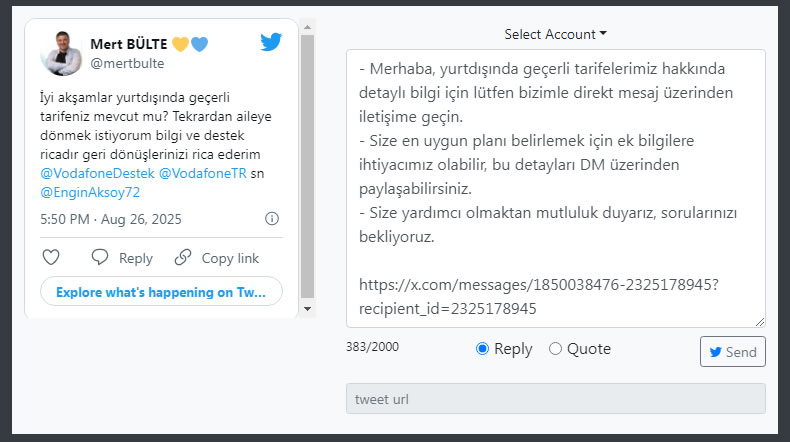
Task: Open the @EnginAksoy72 mention link
Action: click(x=90, y=191)
